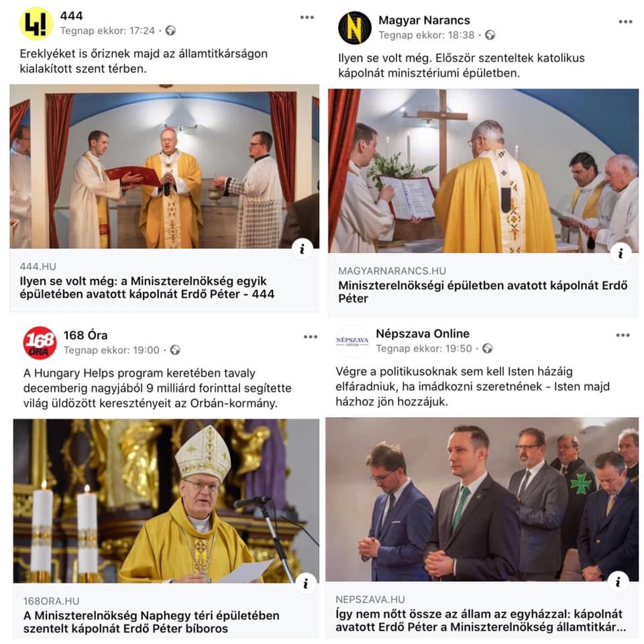The width and height of the screenshot is (644, 644).
Task: Click the info icon on the Magyar Narancs image
Action: click(x=621, y=253)
